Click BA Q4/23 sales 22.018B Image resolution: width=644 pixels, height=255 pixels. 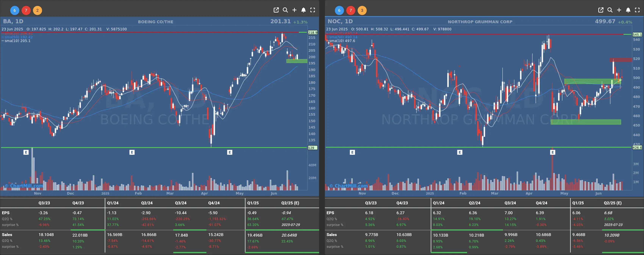pos(80,235)
